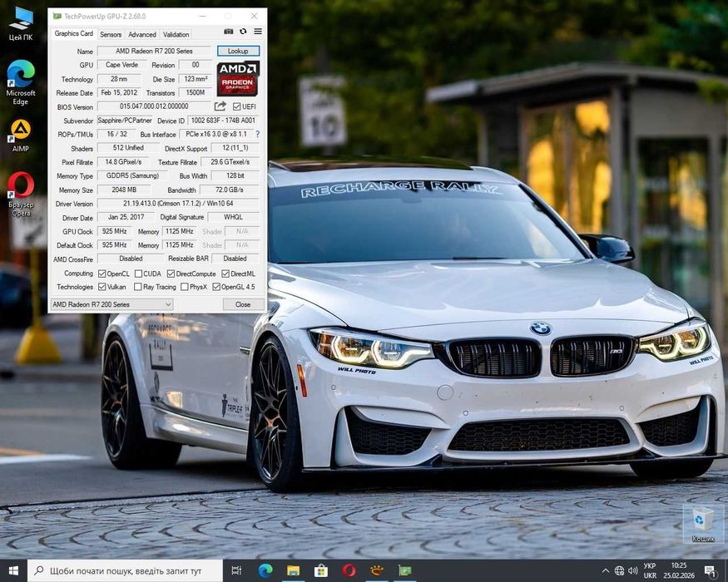Toggle the Ray Tracing checkbox
This screenshot has width=728, height=582.
[x=138, y=287]
